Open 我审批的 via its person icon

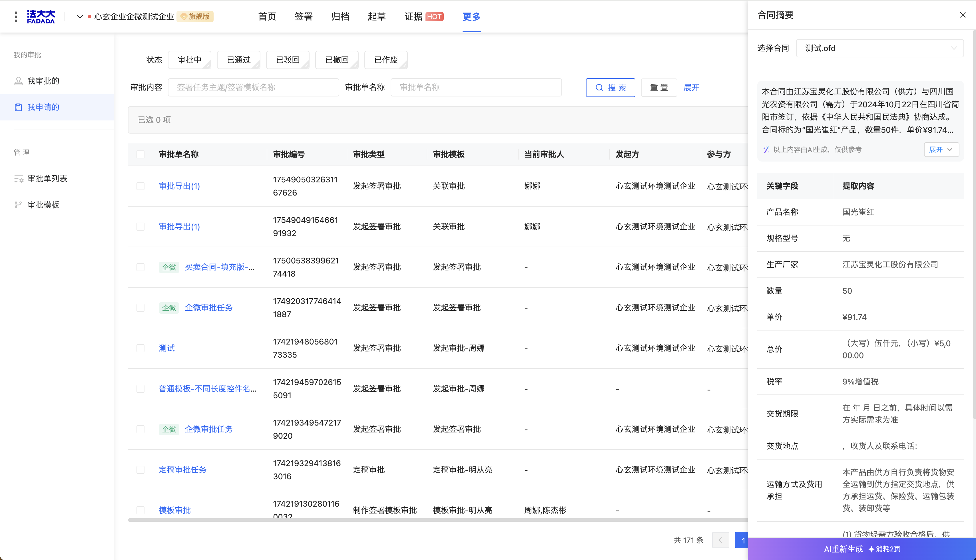tap(19, 81)
